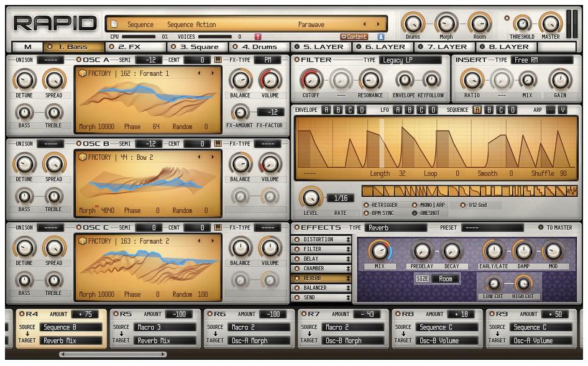This screenshot has width=588, height=366.
Task: Click the red warning icon beside Voices
Action: [x=258, y=37]
